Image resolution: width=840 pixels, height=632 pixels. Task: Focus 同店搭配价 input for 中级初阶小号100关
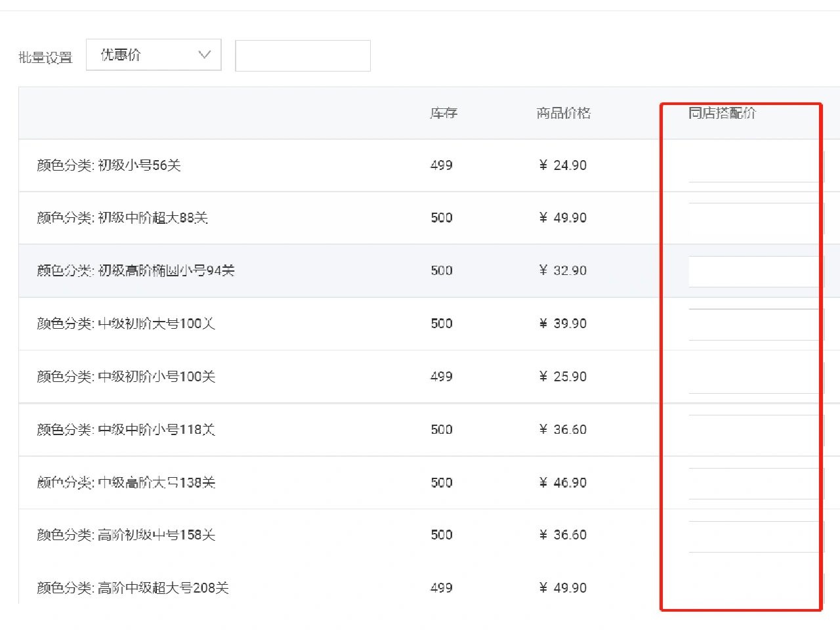click(x=756, y=377)
